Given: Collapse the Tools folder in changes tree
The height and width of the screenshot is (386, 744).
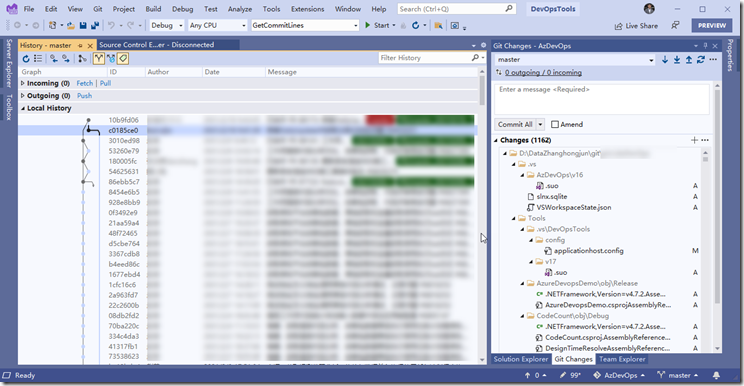Looking at the screenshot, I should [x=514, y=219].
